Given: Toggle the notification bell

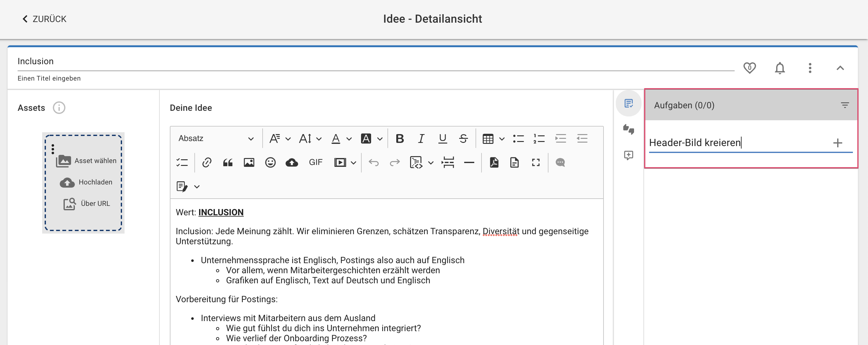Looking at the screenshot, I should [x=780, y=68].
